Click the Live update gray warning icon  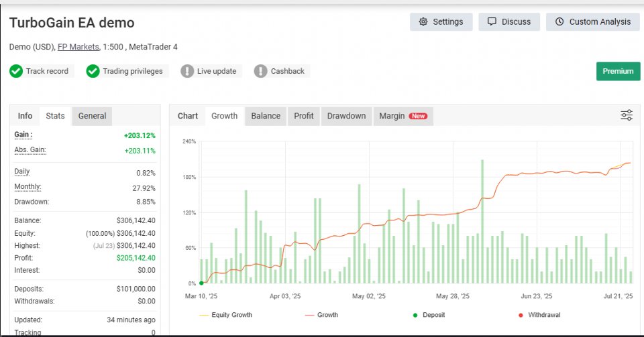click(187, 71)
